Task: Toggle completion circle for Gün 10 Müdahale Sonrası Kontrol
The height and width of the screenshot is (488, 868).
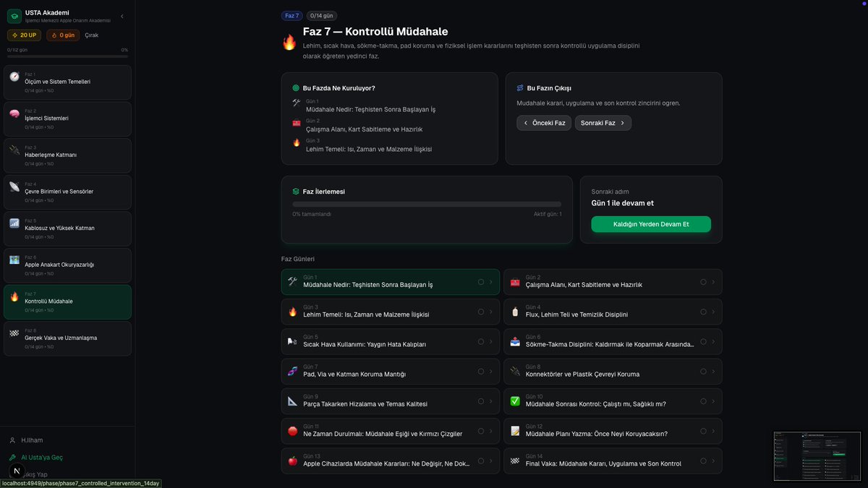Action: pos(703,401)
